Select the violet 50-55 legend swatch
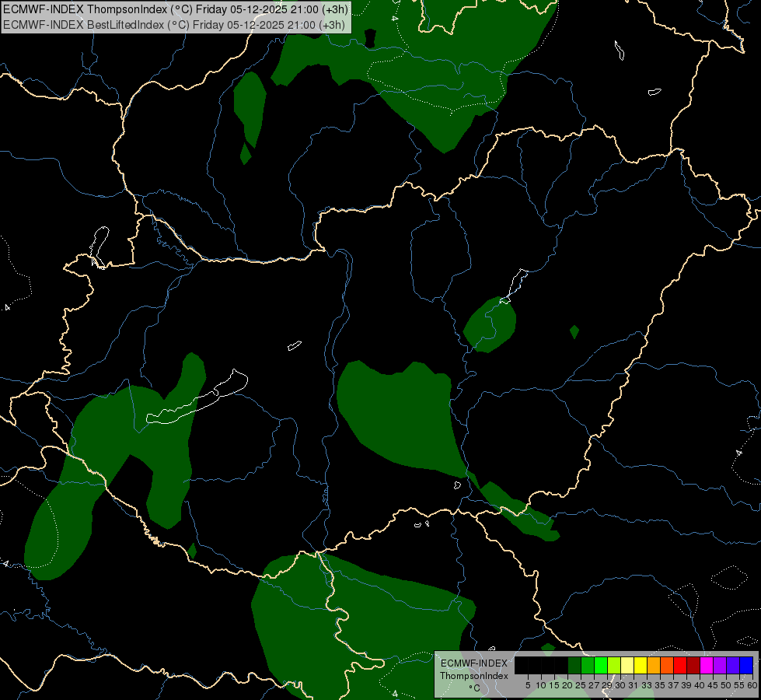This screenshot has width=761, height=700. coord(733,666)
